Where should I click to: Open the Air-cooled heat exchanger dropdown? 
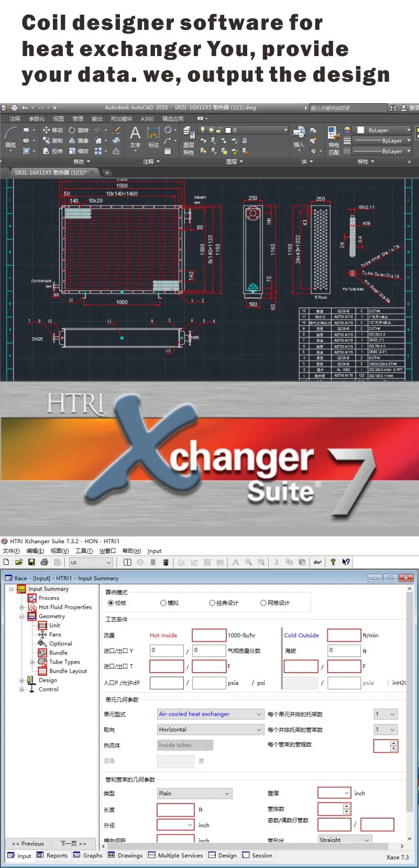click(x=259, y=714)
